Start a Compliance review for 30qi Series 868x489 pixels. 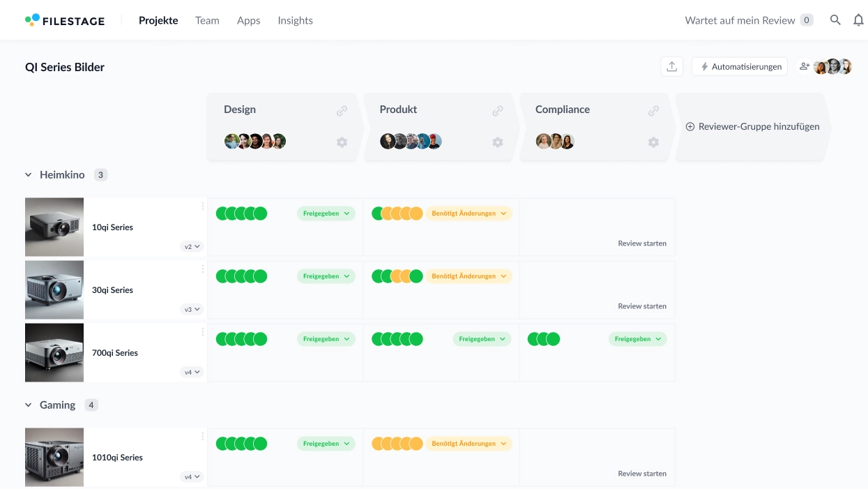[x=641, y=306]
